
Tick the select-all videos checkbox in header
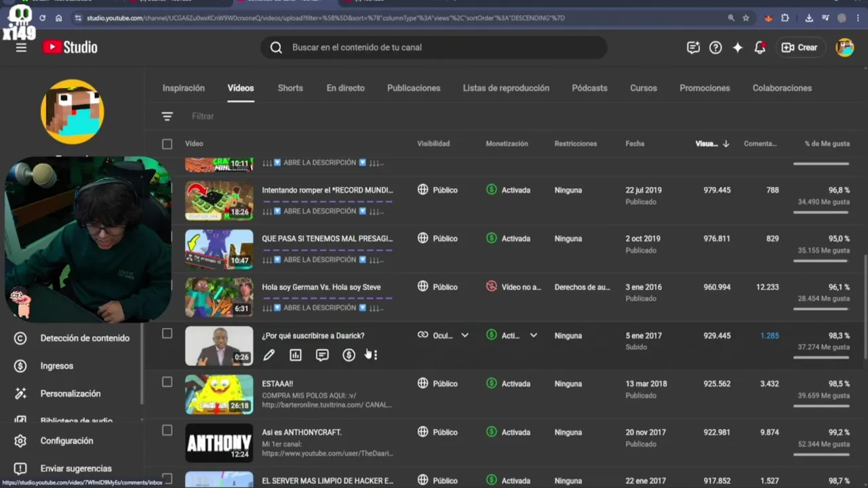[167, 144]
